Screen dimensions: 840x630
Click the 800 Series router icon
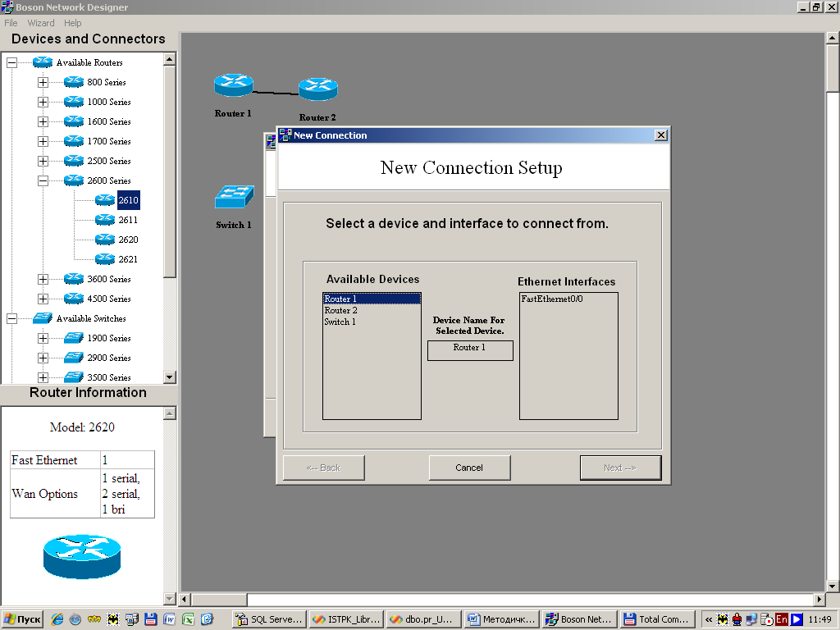click(73, 82)
